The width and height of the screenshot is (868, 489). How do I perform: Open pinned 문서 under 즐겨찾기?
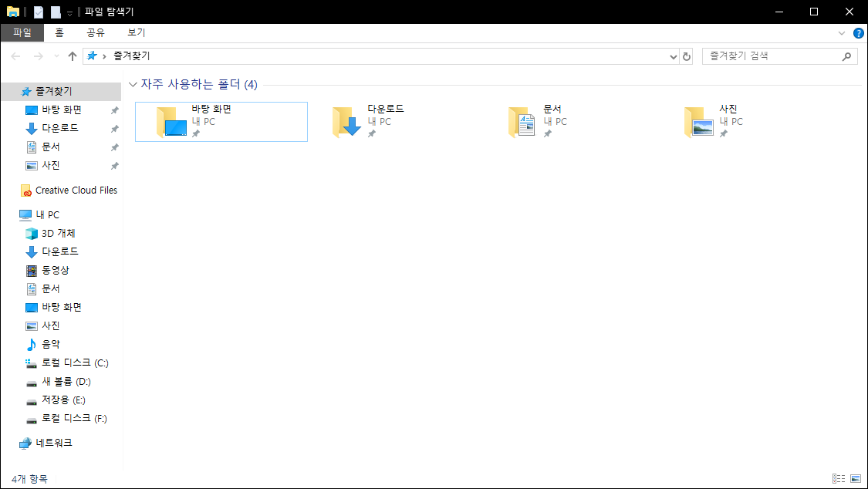(50, 147)
